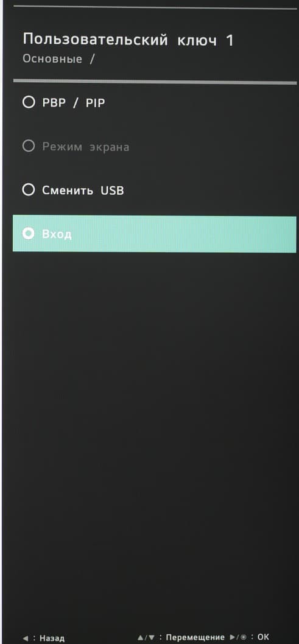Click the Пользовательский ключ 1 title

coord(128,40)
